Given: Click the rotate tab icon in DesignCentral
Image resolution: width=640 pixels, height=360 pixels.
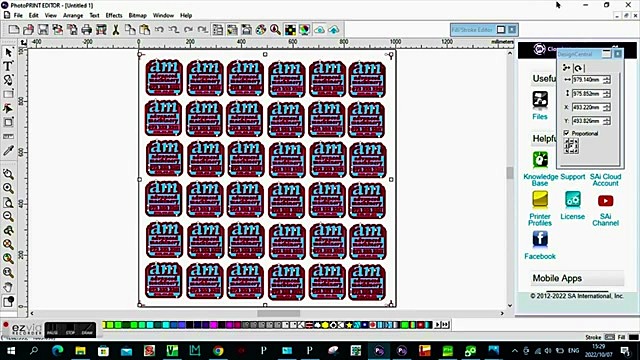Looking at the screenshot, I should (578, 68).
